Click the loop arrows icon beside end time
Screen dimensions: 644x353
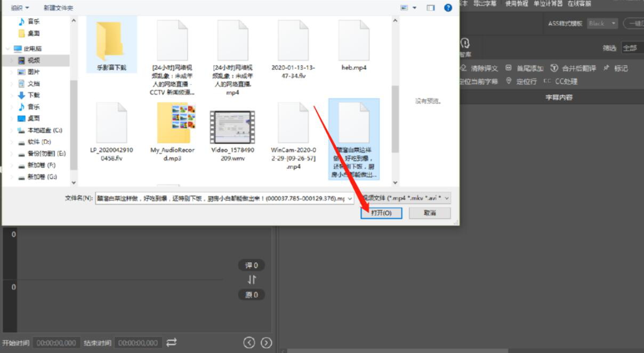[x=171, y=342]
